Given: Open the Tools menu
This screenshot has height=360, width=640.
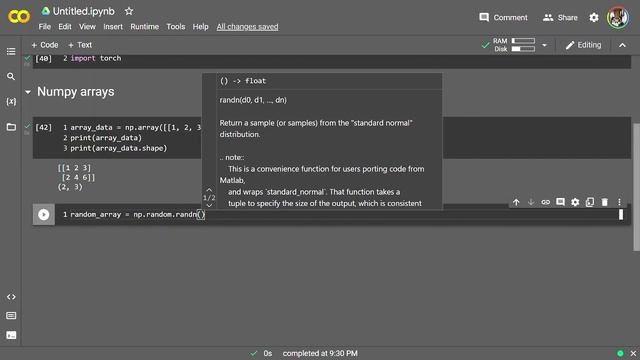Looking at the screenshot, I should pos(176,27).
